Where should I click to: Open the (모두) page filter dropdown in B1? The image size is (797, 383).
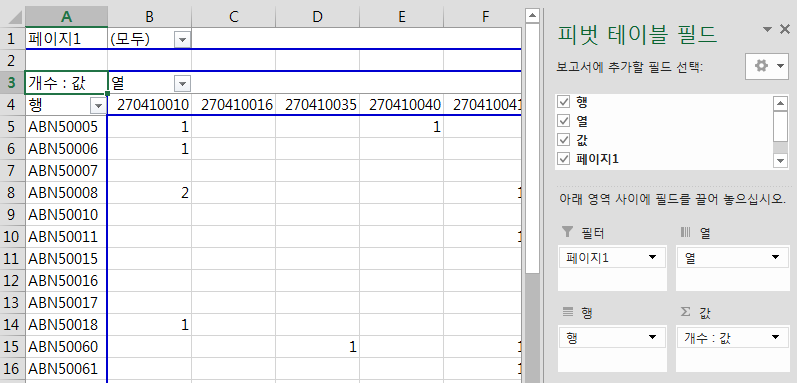(x=182, y=40)
